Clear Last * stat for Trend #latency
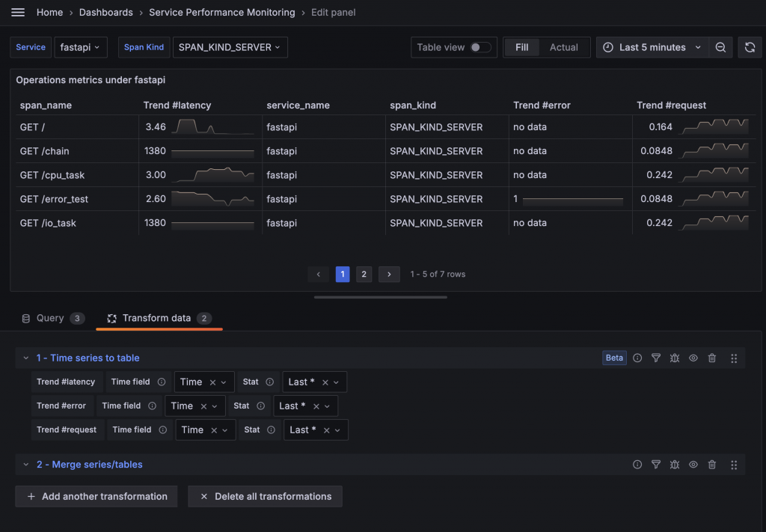Viewport: 766px width, 532px height. click(325, 382)
